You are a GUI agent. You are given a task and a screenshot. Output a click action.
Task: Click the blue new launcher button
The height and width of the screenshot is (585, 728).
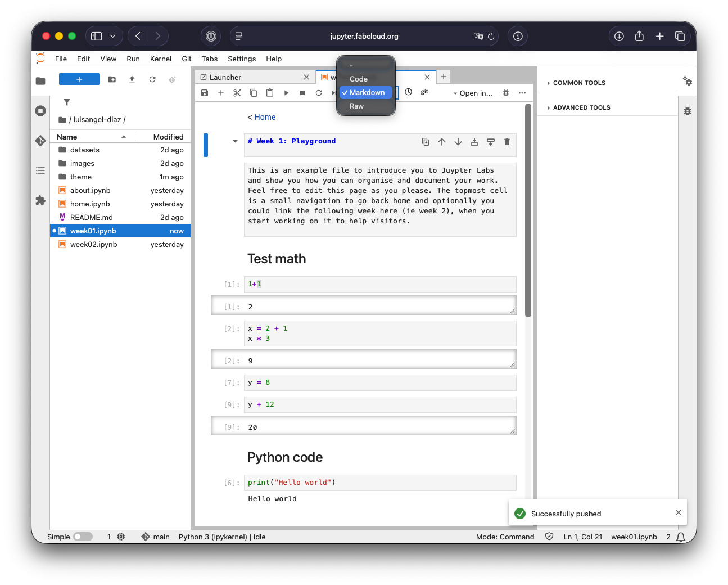click(79, 79)
